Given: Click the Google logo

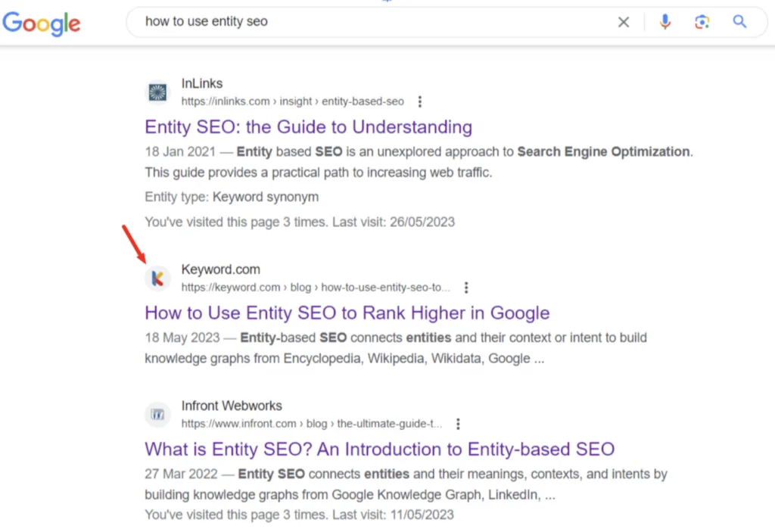Looking at the screenshot, I should click(x=42, y=23).
